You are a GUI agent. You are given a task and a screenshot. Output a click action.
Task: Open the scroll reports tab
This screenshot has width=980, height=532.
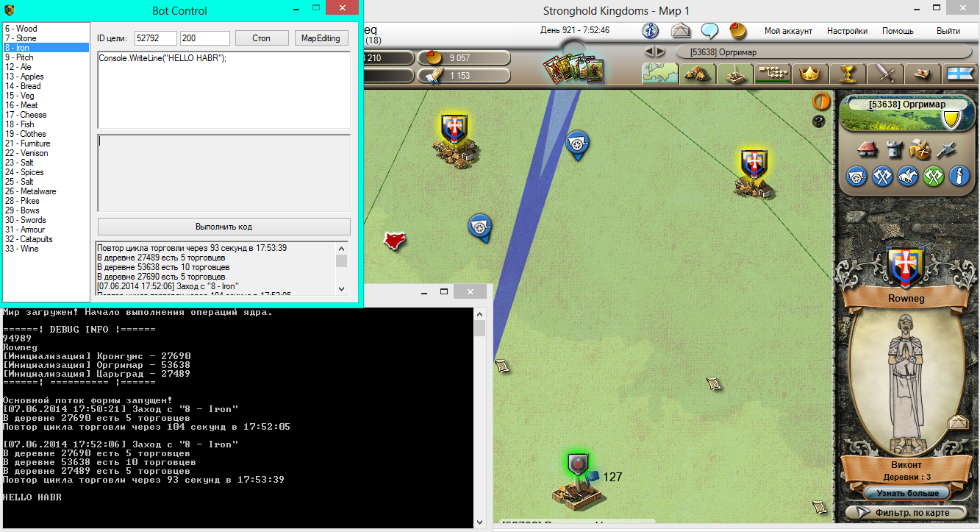tap(923, 74)
